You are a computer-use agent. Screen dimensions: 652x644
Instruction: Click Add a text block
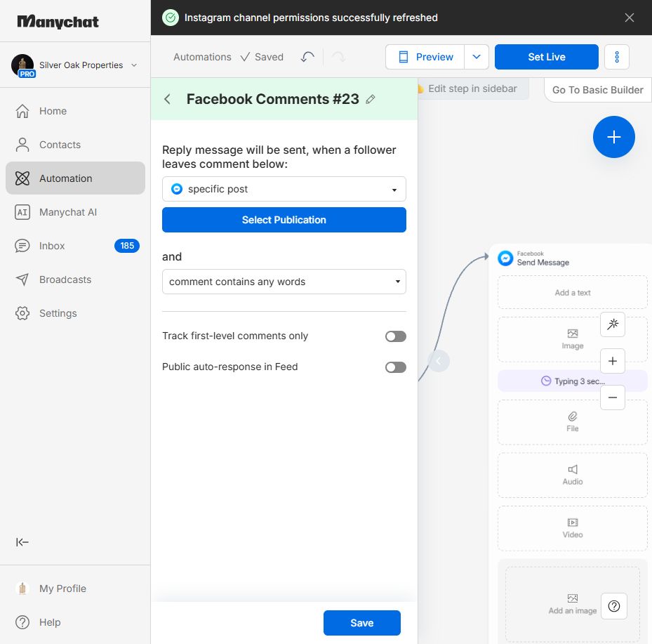tap(572, 292)
